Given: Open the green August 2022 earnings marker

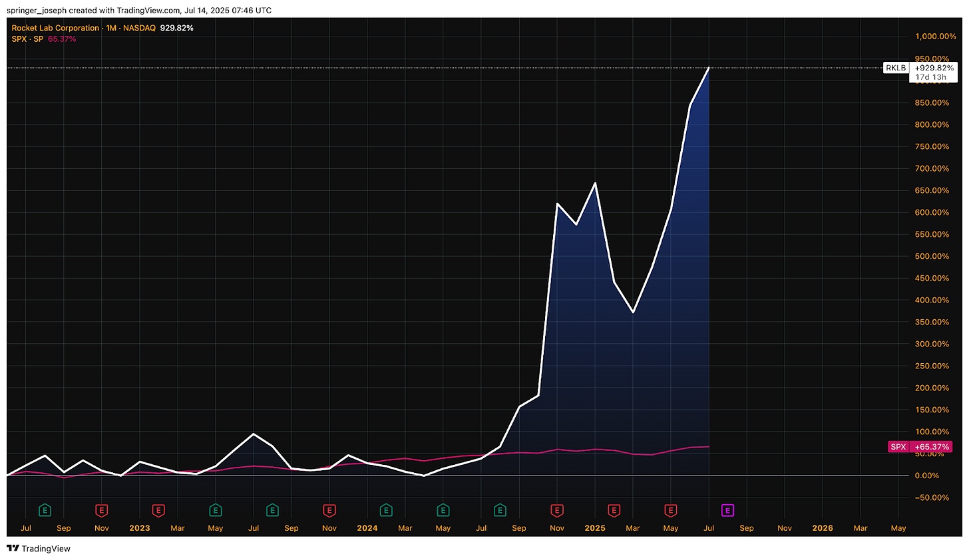Looking at the screenshot, I should click(x=45, y=511).
